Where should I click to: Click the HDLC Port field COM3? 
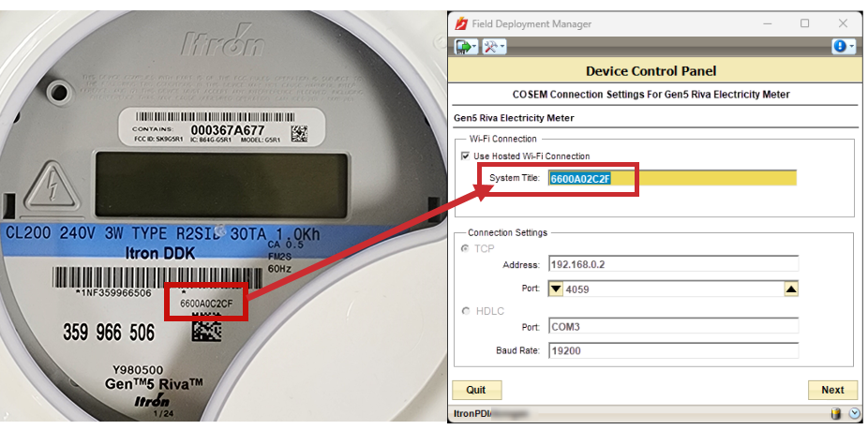coord(674,327)
